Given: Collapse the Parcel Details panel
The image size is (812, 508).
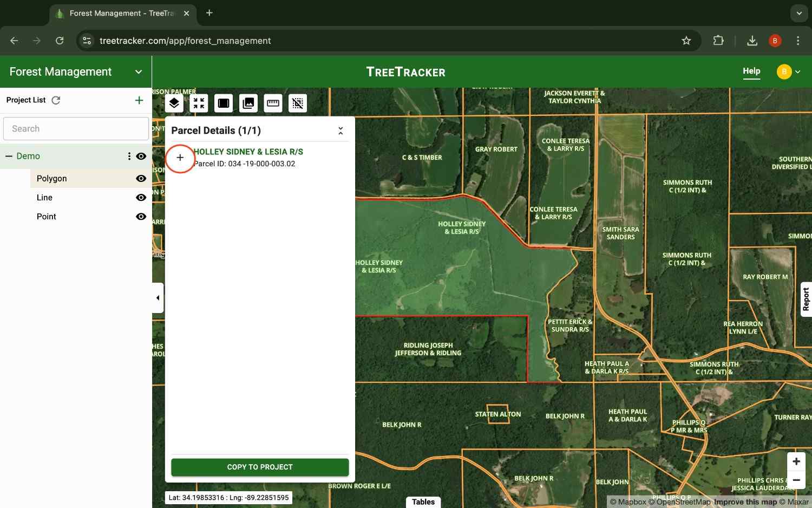Looking at the screenshot, I should pos(340,130).
